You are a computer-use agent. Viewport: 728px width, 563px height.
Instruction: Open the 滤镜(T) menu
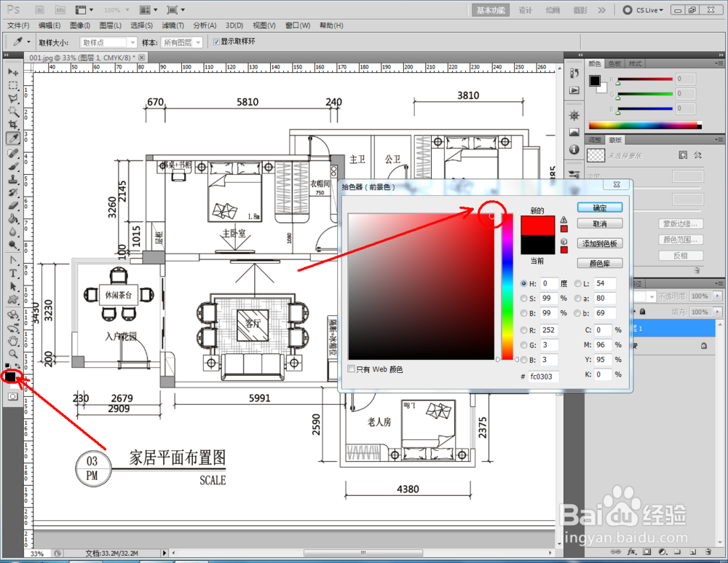173,25
